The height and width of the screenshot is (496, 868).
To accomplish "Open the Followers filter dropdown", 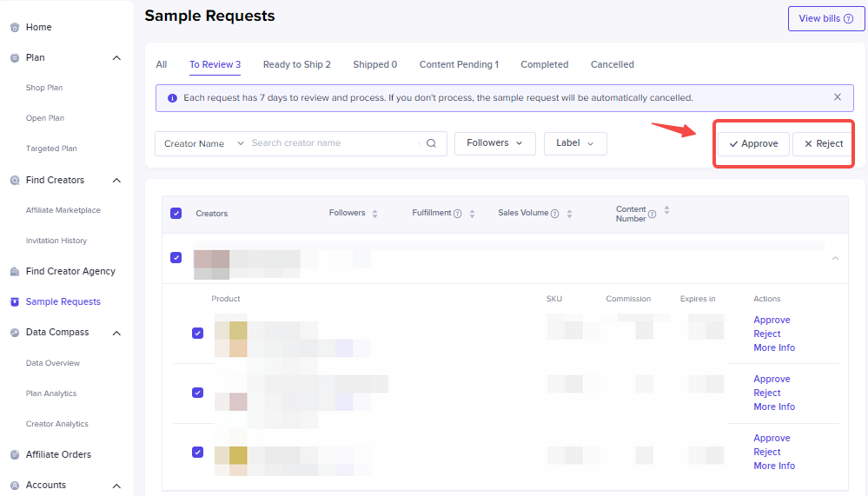I will coord(494,143).
